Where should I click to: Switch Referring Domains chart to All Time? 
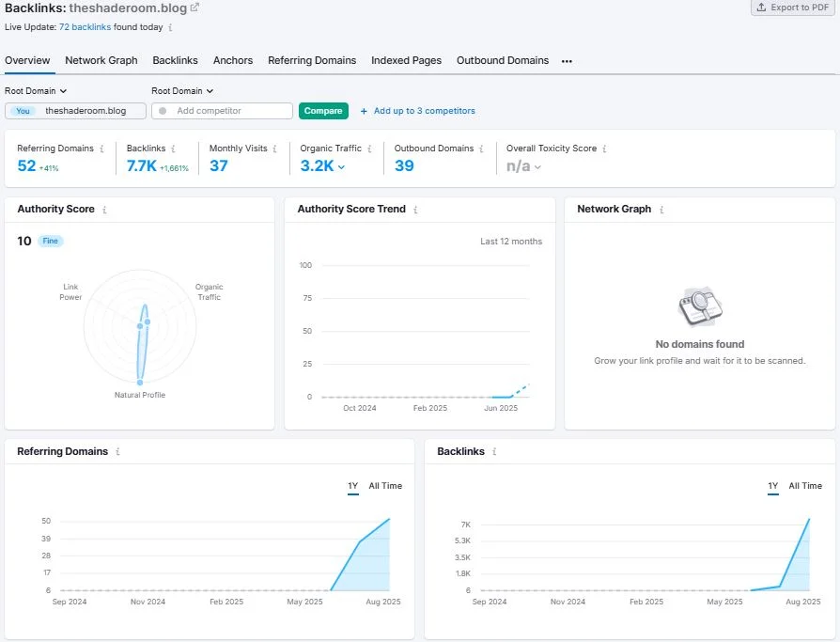pos(385,486)
